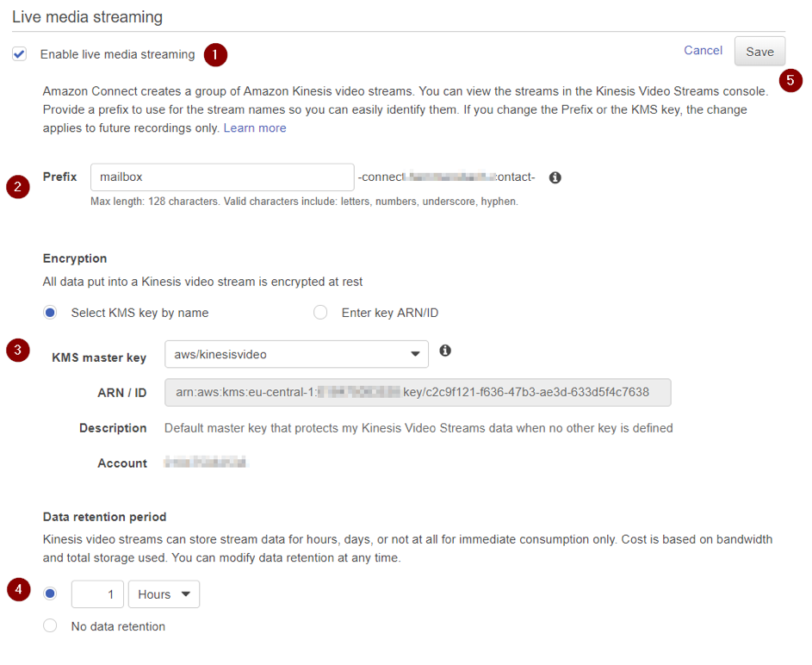Choose the 'Enter key ARN/ID' radio option
The height and width of the screenshot is (665, 812).
coord(320,313)
